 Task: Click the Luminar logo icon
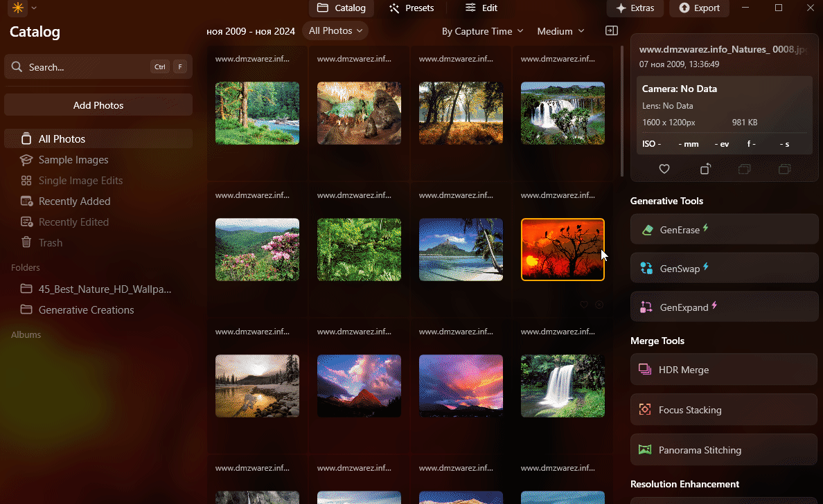point(18,8)
